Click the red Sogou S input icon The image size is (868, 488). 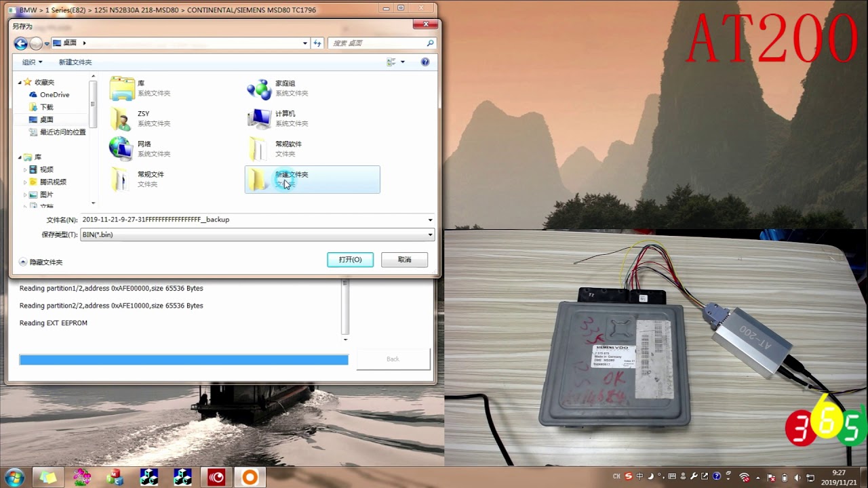tap(630, 477)
